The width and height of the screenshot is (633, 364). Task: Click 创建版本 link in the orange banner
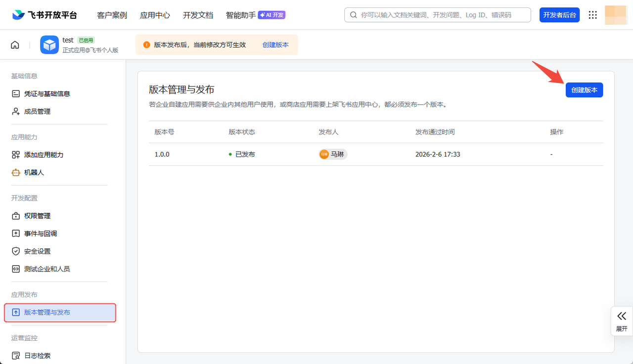pos(275,45)
